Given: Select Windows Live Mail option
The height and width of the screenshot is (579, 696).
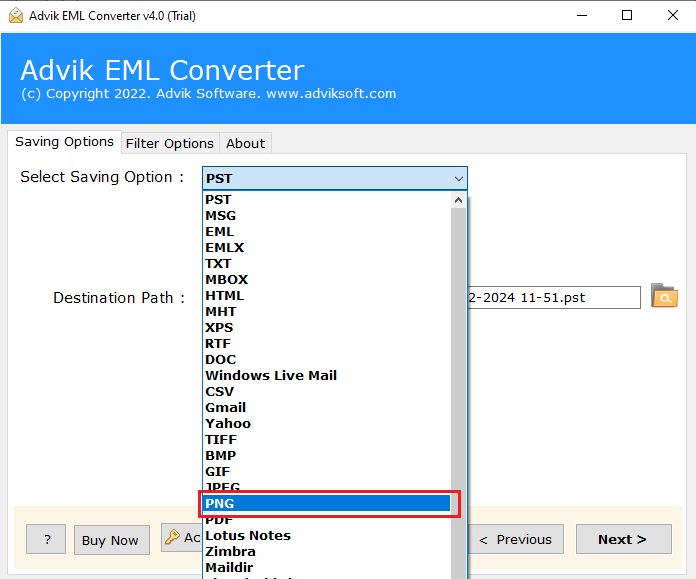Looking at the screenshot, I should 327,376.
